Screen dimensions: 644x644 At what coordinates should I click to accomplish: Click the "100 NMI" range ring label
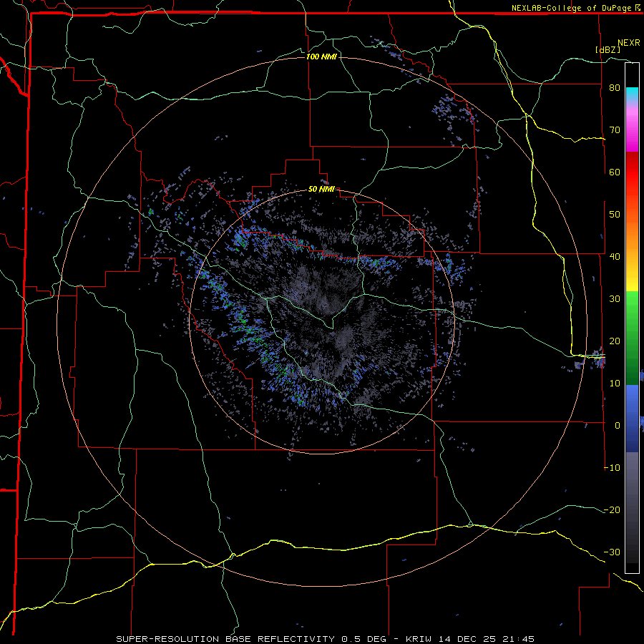[x=321, y=57]
